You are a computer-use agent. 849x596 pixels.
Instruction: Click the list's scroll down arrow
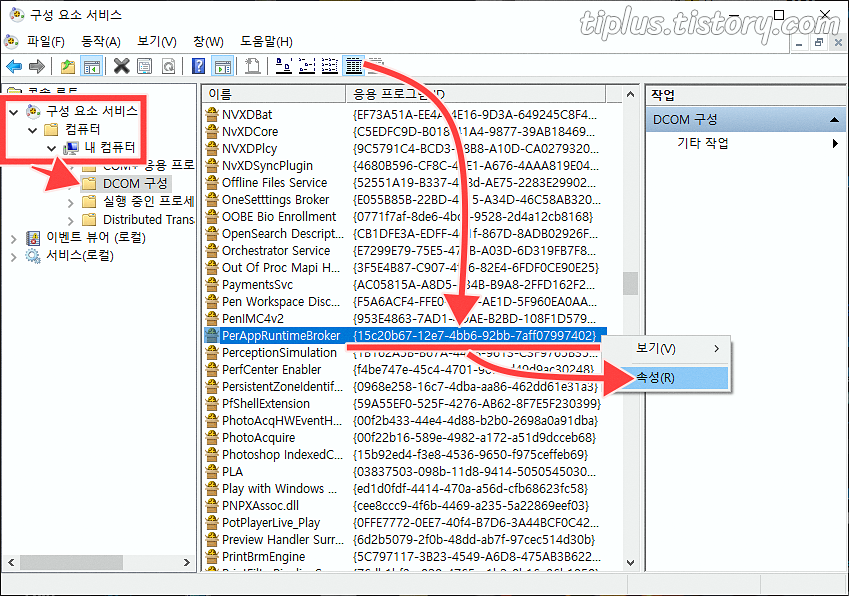point(630,562)
